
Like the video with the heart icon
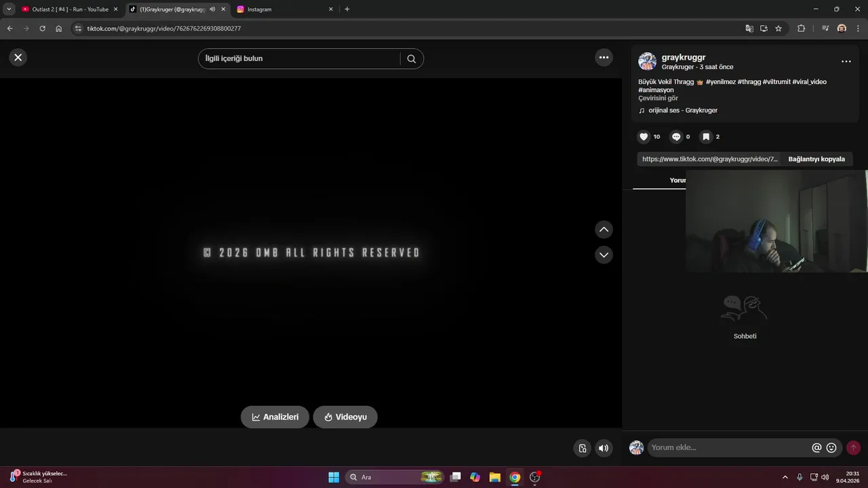(x=644, y=137)
